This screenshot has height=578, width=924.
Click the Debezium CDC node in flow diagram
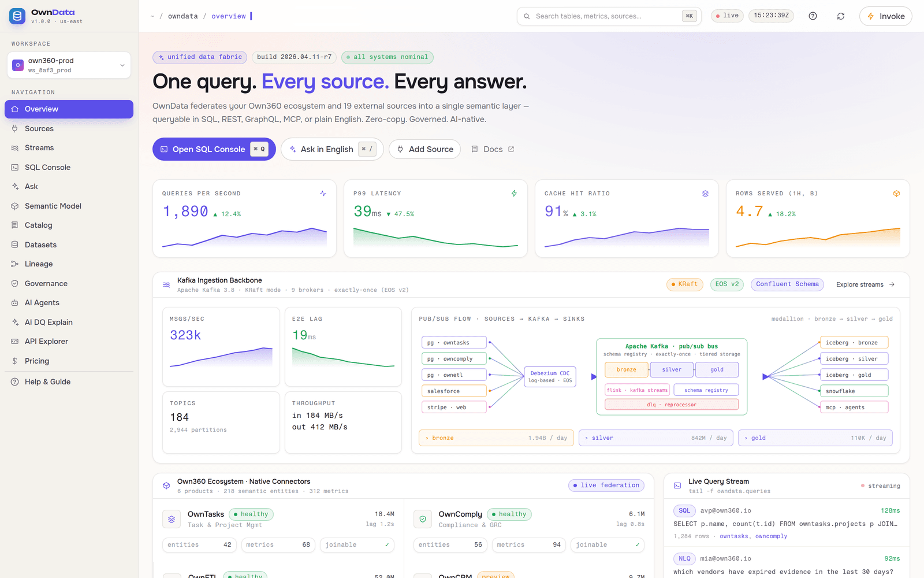[x=550, y=377]
